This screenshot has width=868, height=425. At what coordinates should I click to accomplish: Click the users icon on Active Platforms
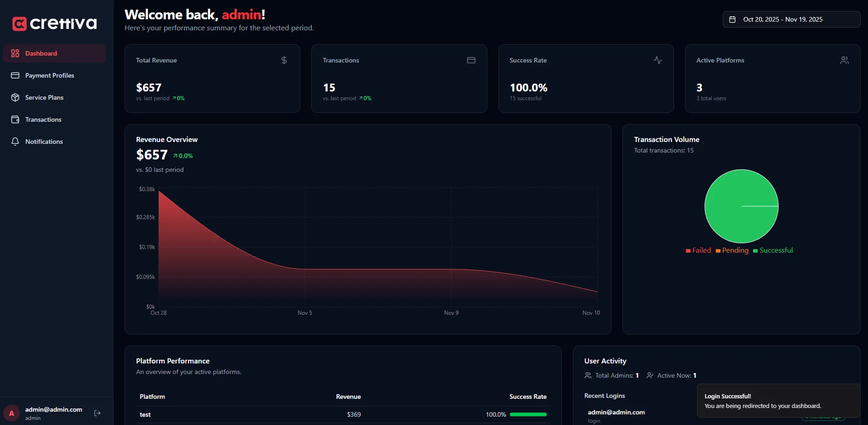tap(845, 60)
